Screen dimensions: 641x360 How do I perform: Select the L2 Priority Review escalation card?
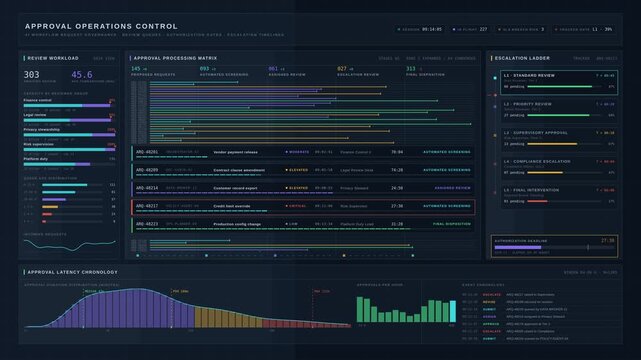point(559,111)
